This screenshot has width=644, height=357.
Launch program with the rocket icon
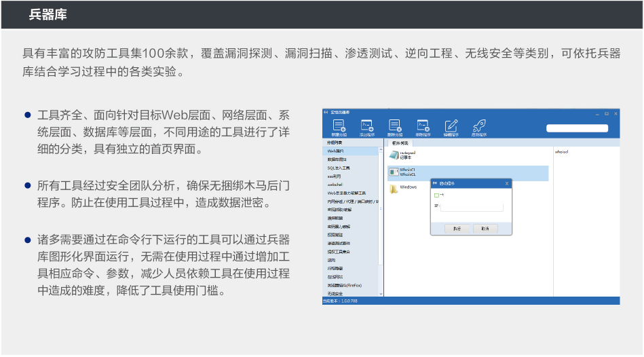point(478,126)
